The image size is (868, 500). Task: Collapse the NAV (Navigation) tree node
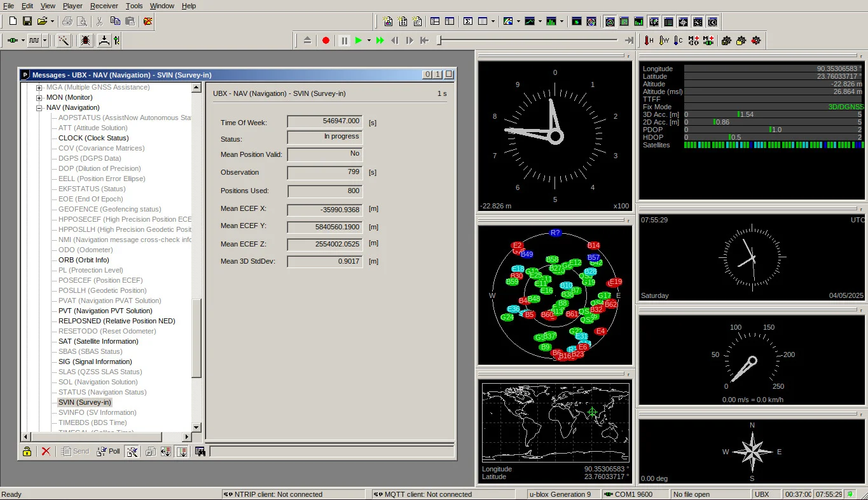(39, 107)
